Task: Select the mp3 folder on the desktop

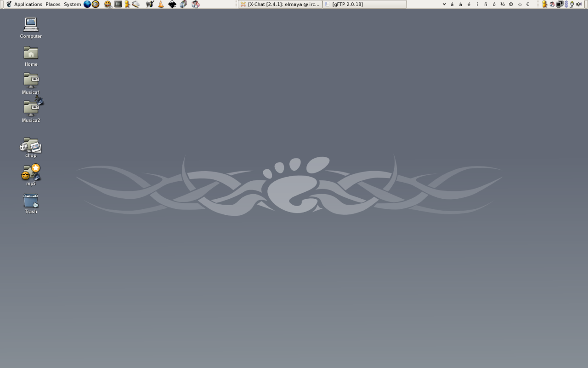Action: (x=31, y=175)
